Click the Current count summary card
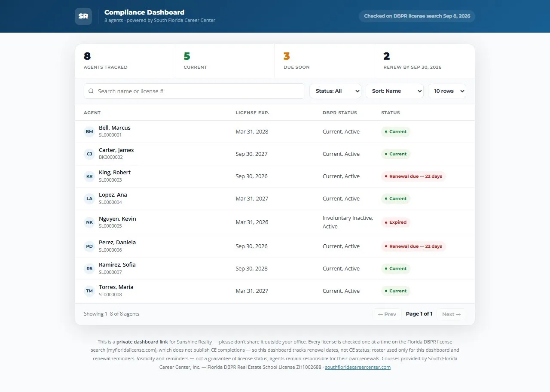This screenshot has width=550, height=392. coord(225,61)
